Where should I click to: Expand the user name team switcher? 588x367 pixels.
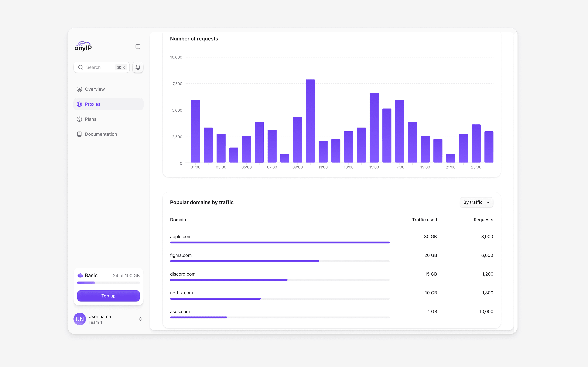pos(140,319)
